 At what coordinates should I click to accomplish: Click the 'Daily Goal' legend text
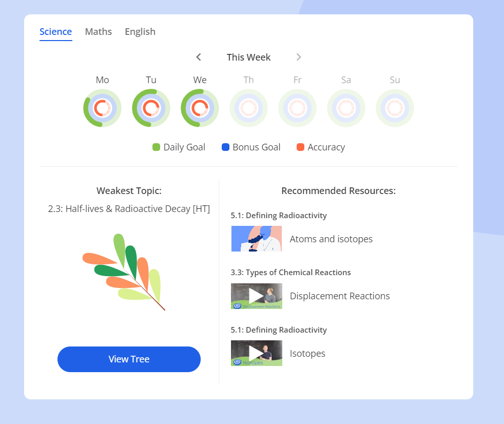pyautogui.click(x=184, y=147)
